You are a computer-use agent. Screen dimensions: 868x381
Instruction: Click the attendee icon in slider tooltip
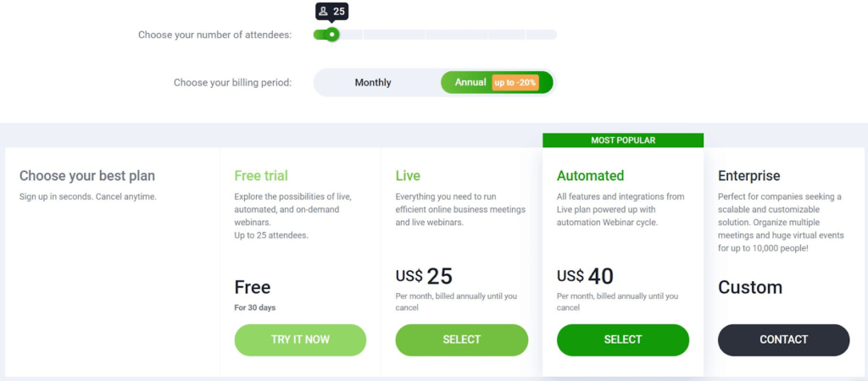pos(324,11)
